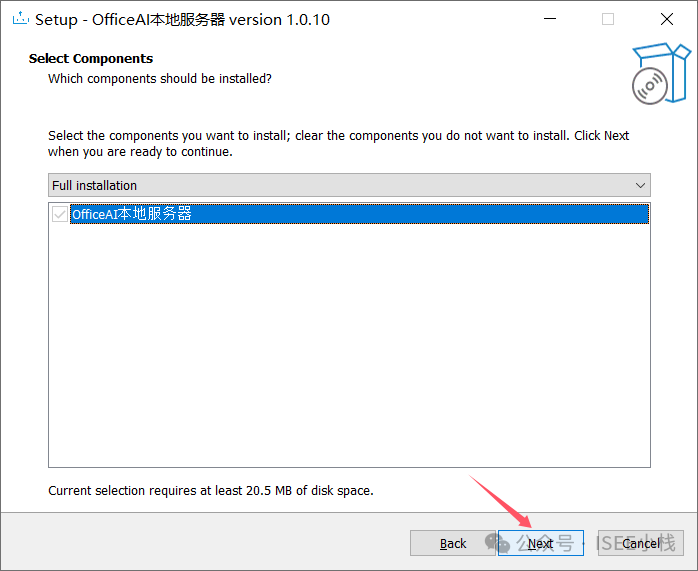Close the Setup window

coord(666,19)
